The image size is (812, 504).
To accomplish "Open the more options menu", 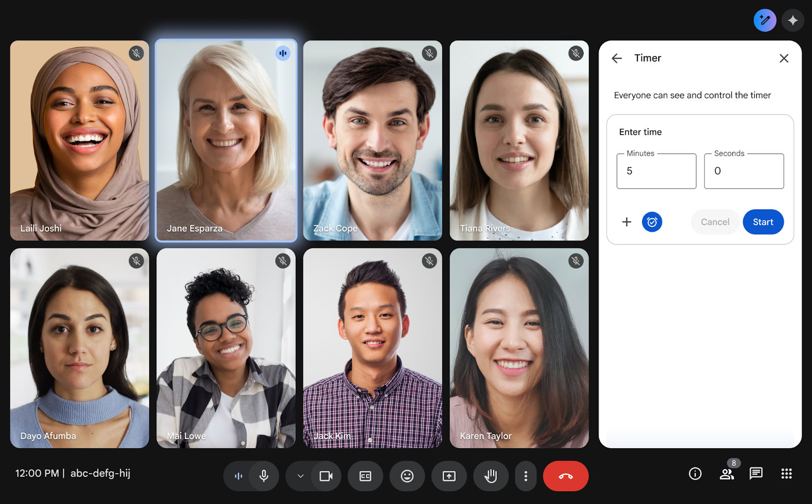I will click(526, 476).
